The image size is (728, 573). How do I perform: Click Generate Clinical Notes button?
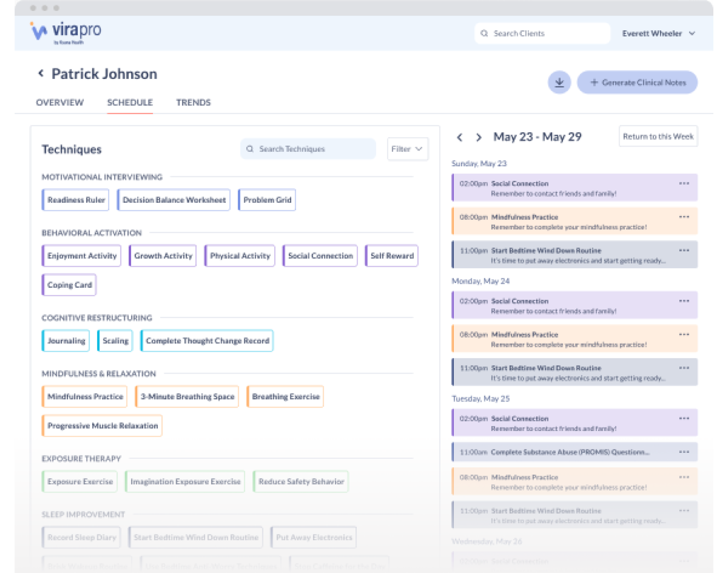pos(637,83)
